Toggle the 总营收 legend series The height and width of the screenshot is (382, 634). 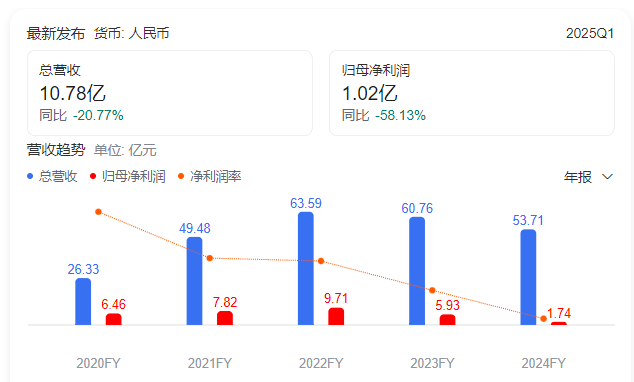pyautogui.click(x=52, y=176)
